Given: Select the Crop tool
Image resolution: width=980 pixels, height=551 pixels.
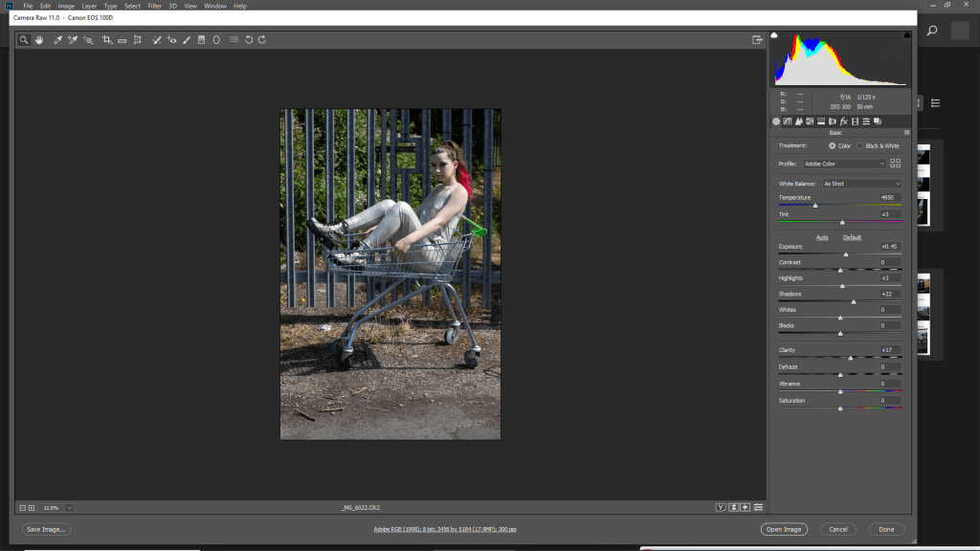Looking at the screenshot, I should [106, 40].
